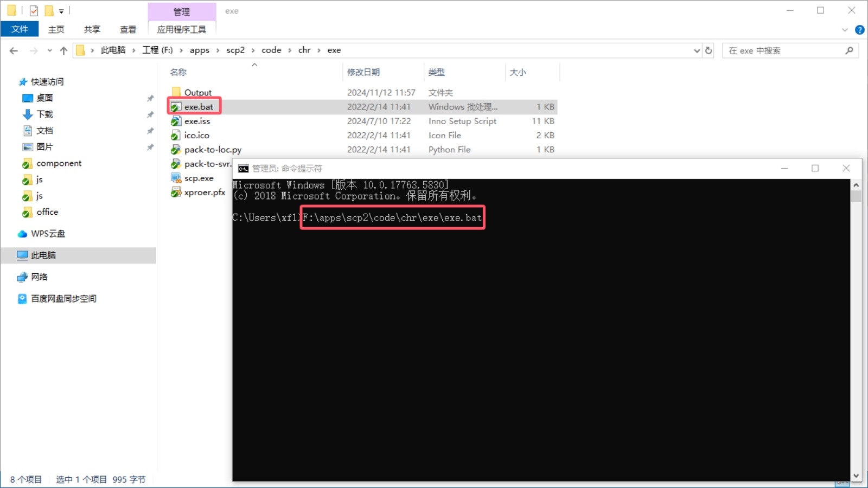Open the 文件 menu tab

(20, 29)
